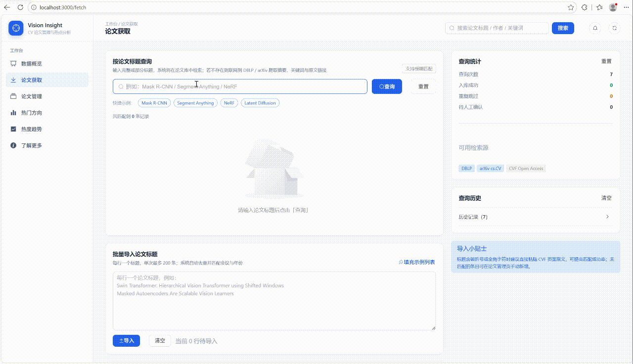The width and height of the screenshot is (633, 364).
Task: Click the 支持模糊匹配 tag
Action: click(419, 69)
